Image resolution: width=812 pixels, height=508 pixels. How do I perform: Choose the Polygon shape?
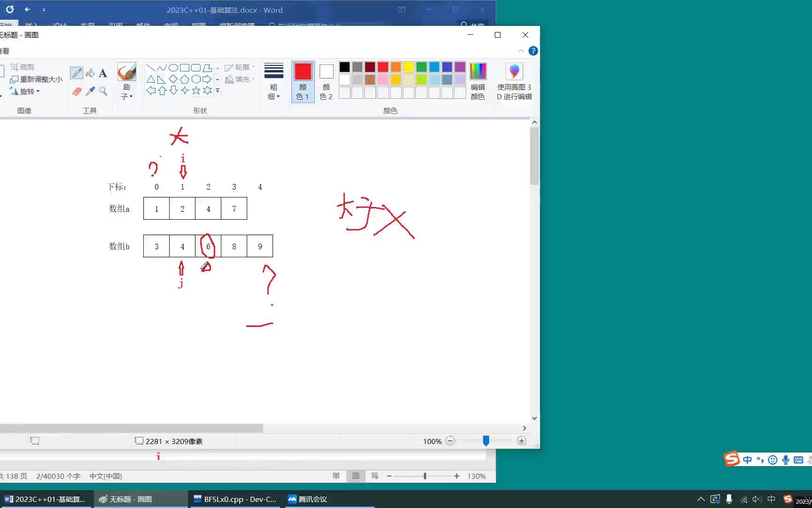(x=207, y=68)
